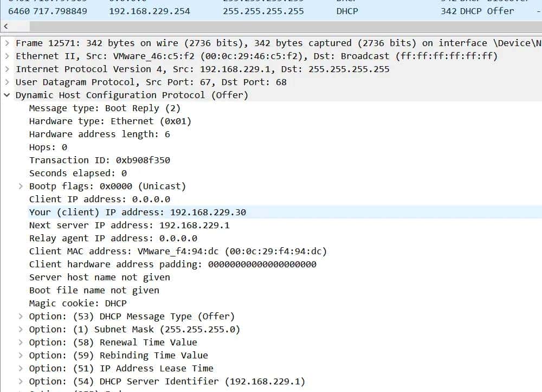Select the Your (client) IP address field
Viewport: 542px width, 392px height.
coord(135,212)
